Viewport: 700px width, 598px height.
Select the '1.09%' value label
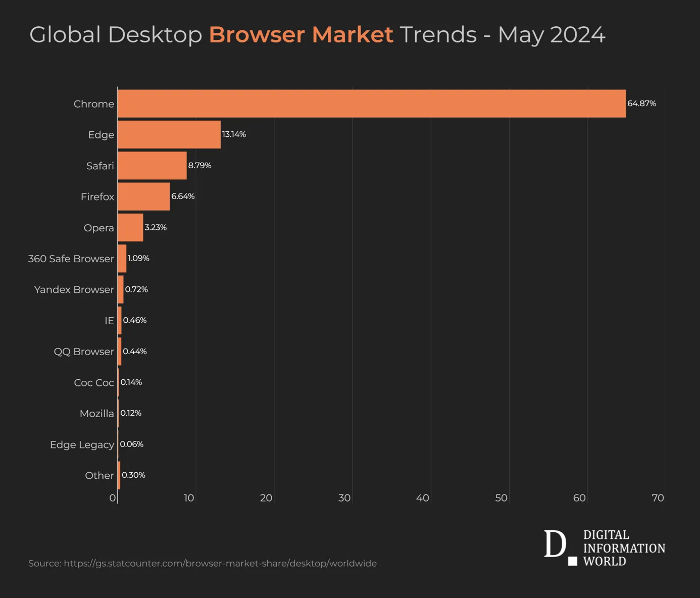(138, 259)
